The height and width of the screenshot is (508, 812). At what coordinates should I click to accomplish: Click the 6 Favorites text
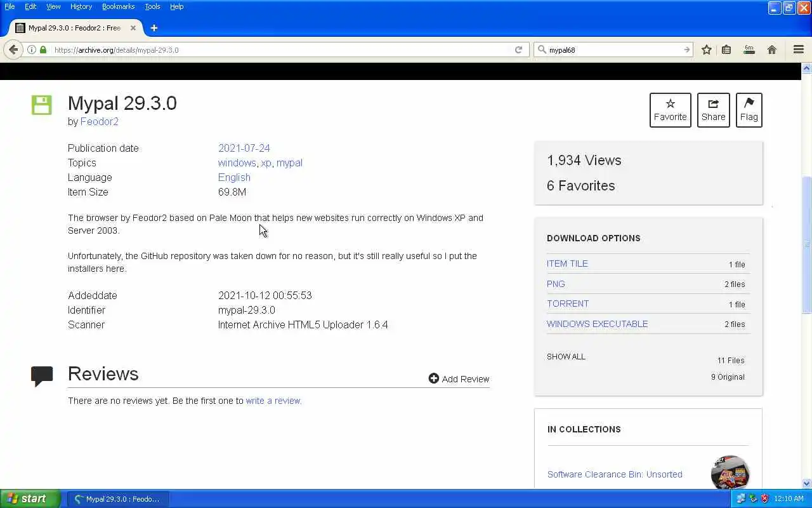tap(581, 185)
